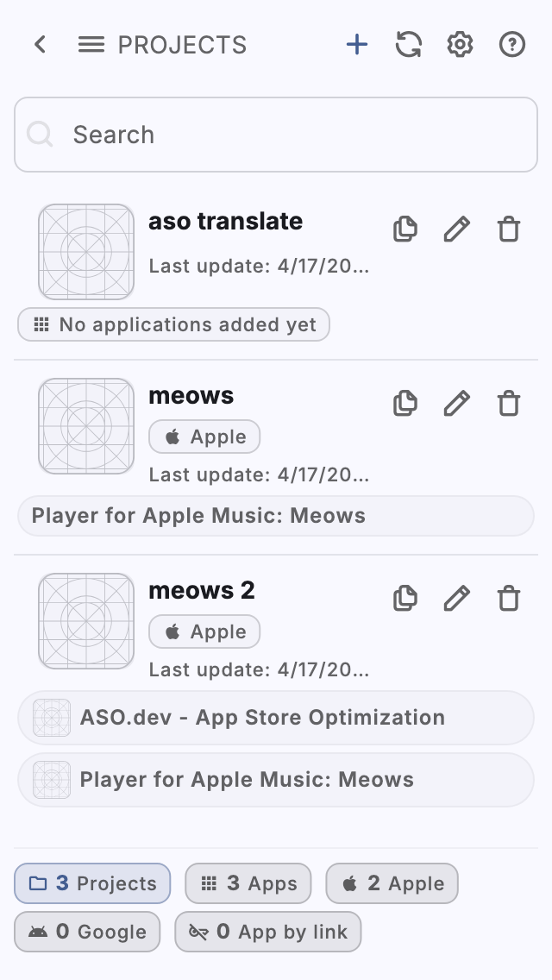
Task: Open aso translate project thumbnail
Action: point(86,252)
